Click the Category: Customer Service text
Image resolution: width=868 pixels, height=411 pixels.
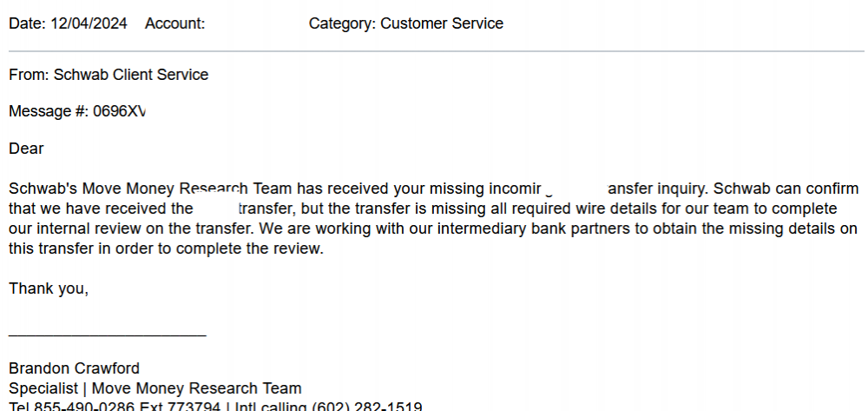405,23
